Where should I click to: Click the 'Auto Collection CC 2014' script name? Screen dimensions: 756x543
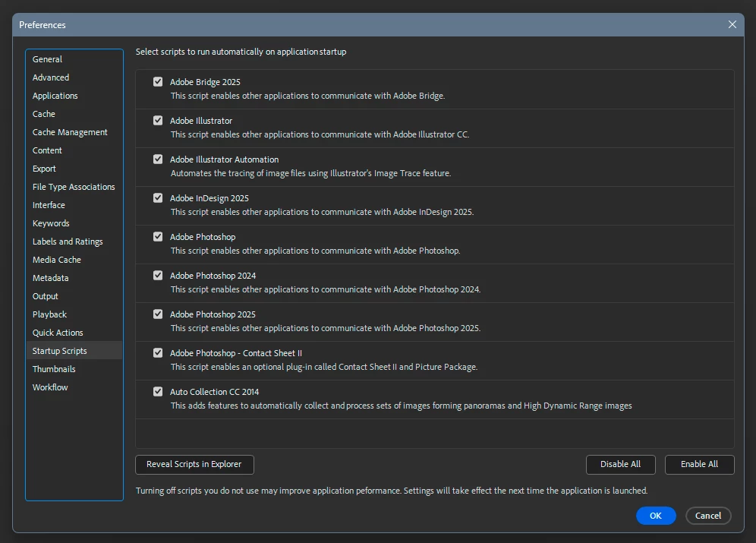214,392
